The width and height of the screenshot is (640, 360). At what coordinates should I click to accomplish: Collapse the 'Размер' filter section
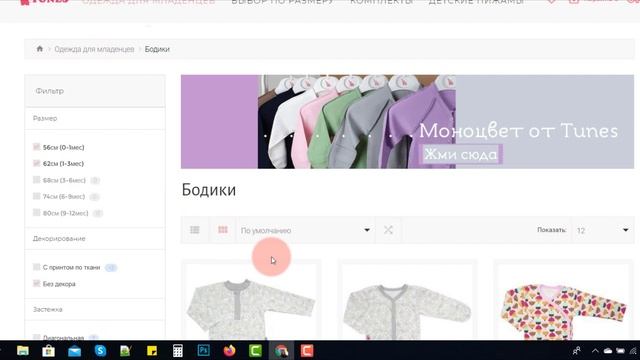(x=95, y=118)
